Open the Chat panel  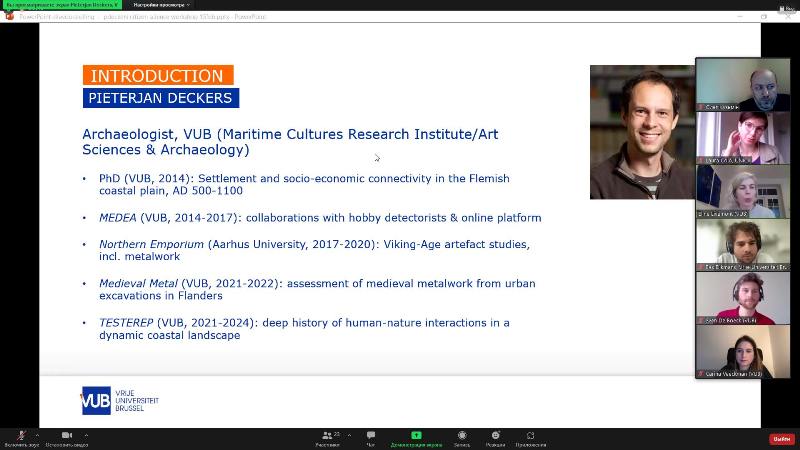pos(371,437)
